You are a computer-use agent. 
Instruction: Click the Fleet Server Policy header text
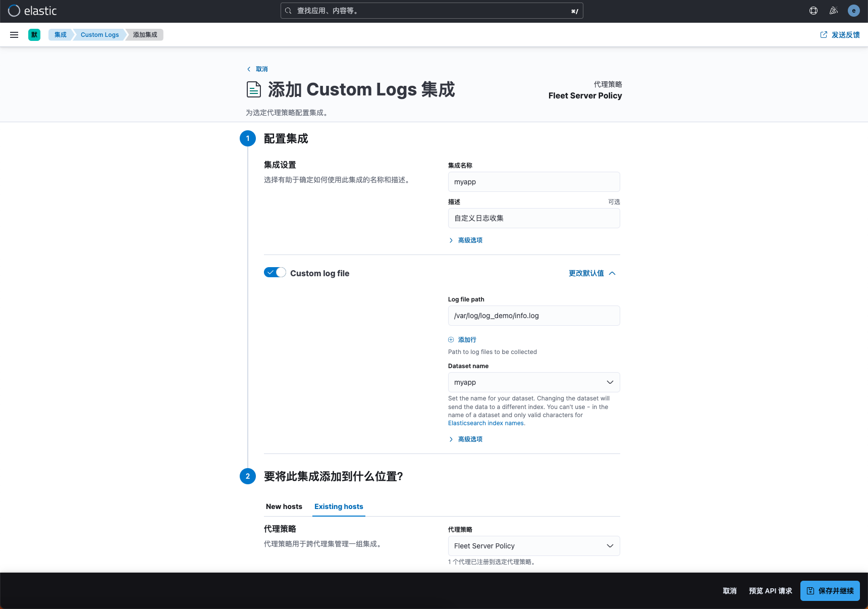point(585,96)
